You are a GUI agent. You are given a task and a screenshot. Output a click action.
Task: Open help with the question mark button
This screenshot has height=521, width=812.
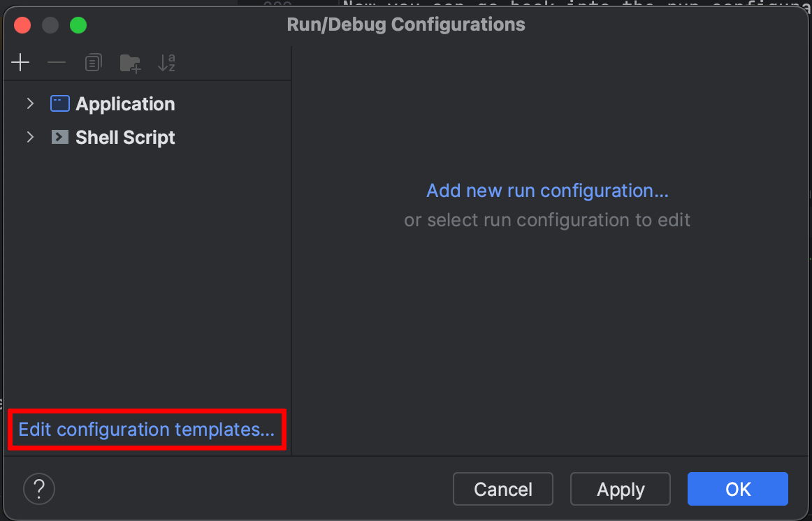(39, 488)
